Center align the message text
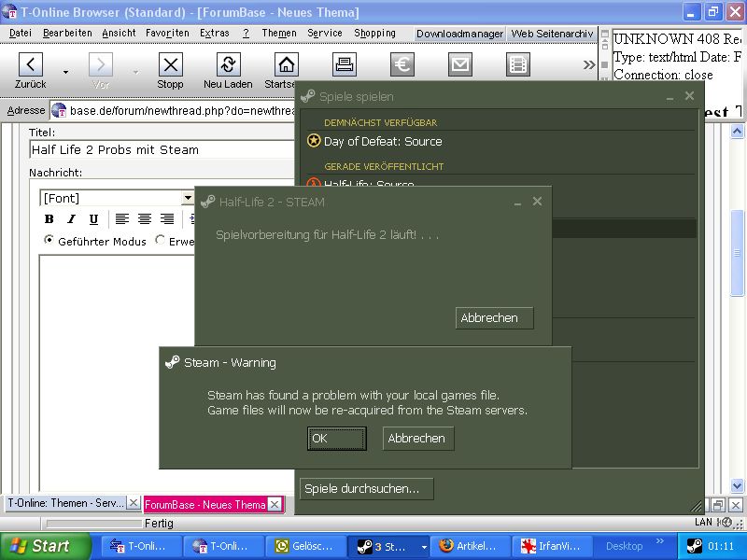747x560 pixels. click(x=145, y=219)
